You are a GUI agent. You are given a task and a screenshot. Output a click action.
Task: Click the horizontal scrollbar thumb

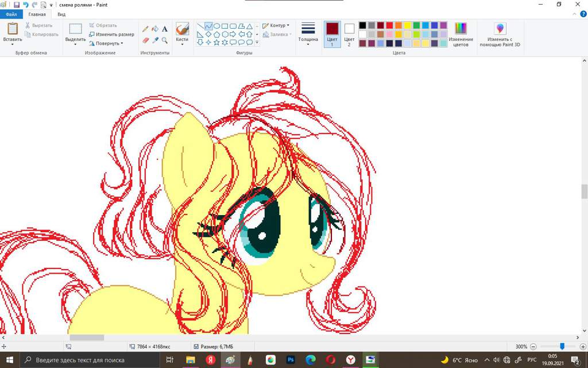tap(87, 338)
